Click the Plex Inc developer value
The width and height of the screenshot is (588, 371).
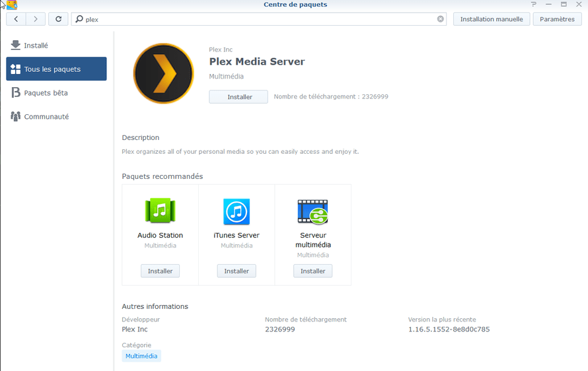135,329
